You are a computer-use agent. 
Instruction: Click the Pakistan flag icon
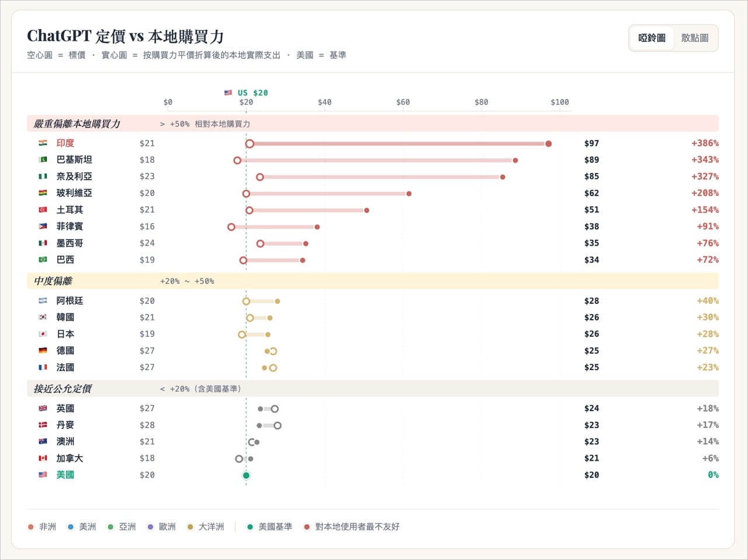click(x=43, y=160)
